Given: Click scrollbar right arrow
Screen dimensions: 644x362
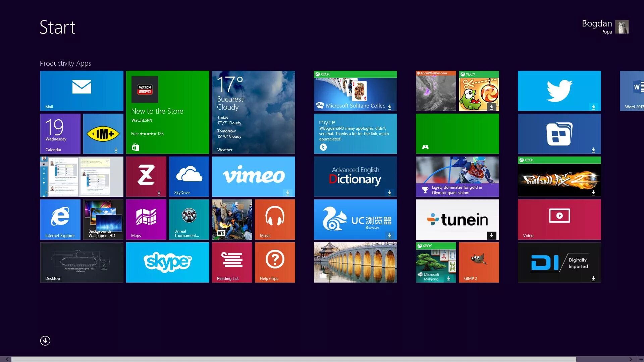Looking at the screenshot, I should (631, 359).
